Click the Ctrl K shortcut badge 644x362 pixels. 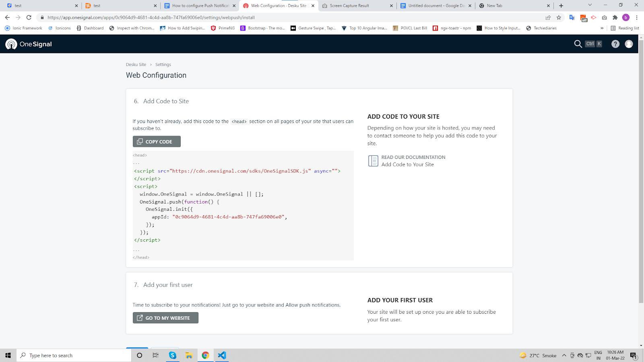click(594, 44)
